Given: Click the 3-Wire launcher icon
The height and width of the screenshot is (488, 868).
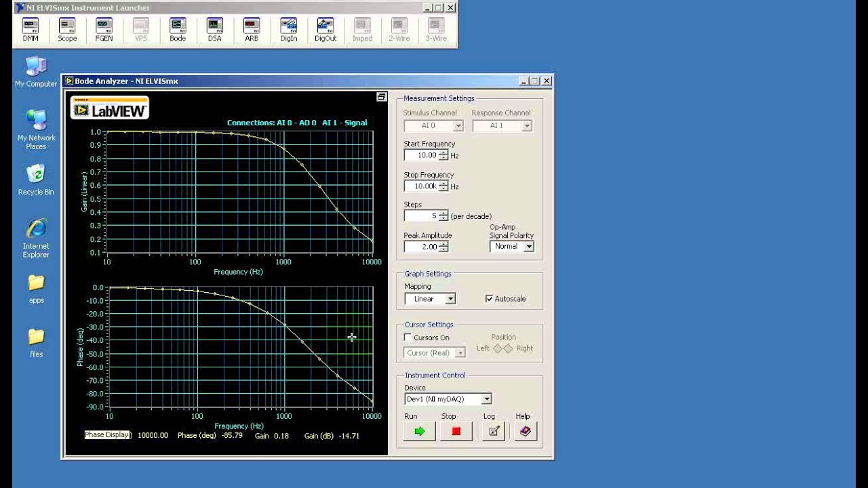Looking at the screenshot, I should 436,30.
